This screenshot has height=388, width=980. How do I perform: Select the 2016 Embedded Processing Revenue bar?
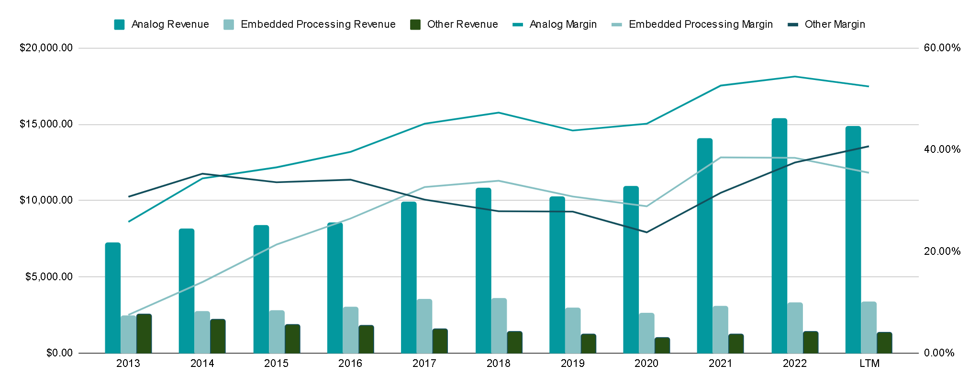pos(351,330)
